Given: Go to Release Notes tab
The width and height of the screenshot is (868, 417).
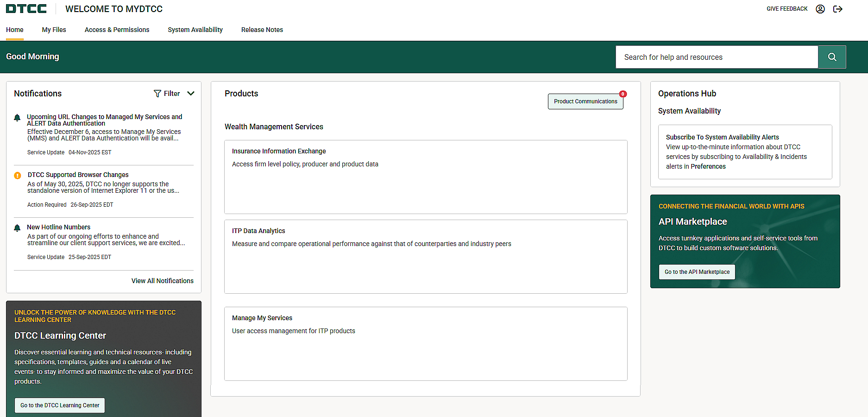Looking at the screenshot, I should pyautogui.click(x=262, y=30).
